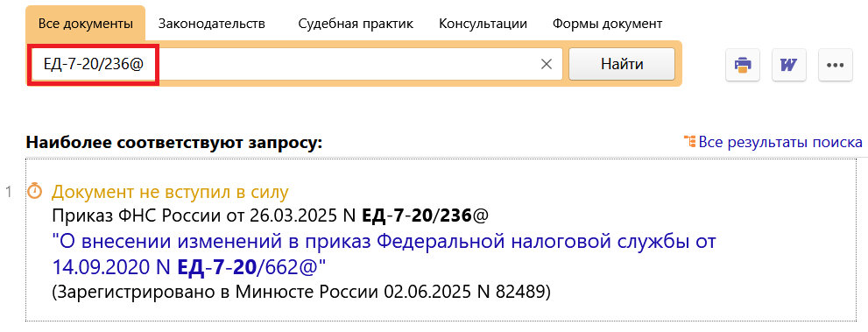The height and width of the screenshot is (332, 868).
Task: Focus the search field containing ЕД-7-20/236@
Action: pos(296,64)
